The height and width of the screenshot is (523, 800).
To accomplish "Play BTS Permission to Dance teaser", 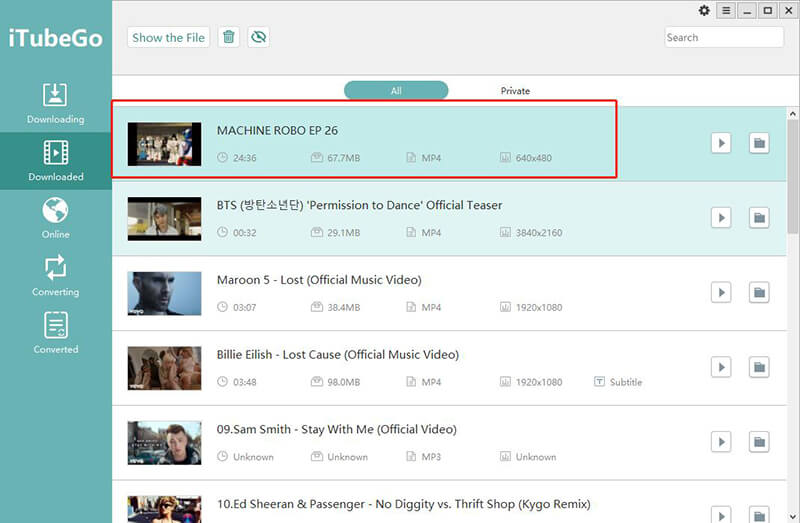I will (x=721, y=218).
